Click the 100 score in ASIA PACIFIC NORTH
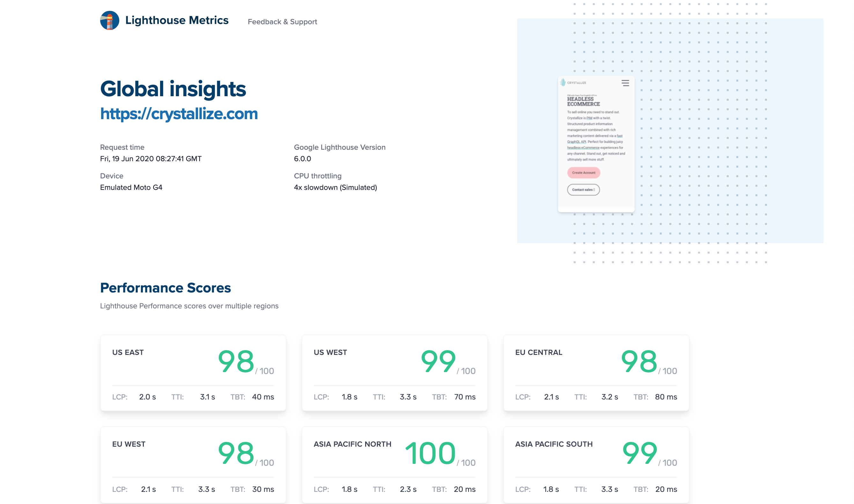 (430, 453)
